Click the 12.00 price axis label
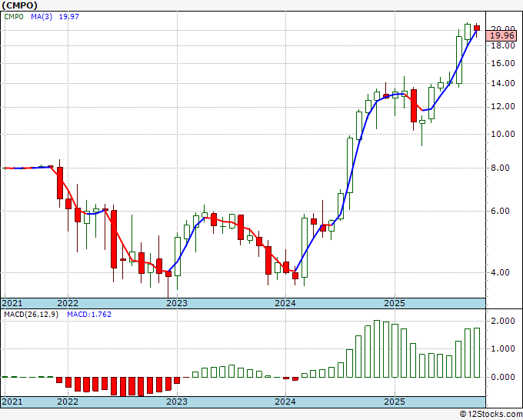This screenshot has height=420, width=523. (x=503, y=107)
